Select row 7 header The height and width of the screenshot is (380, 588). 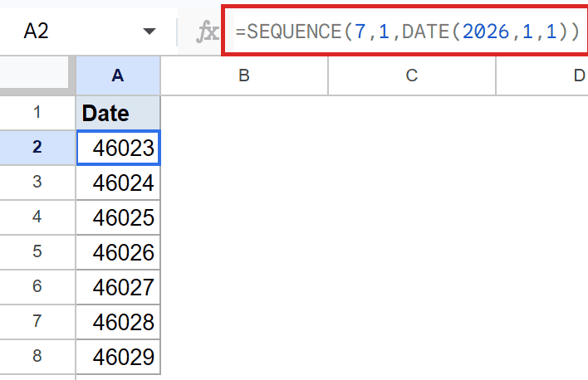tap(37, 322)
